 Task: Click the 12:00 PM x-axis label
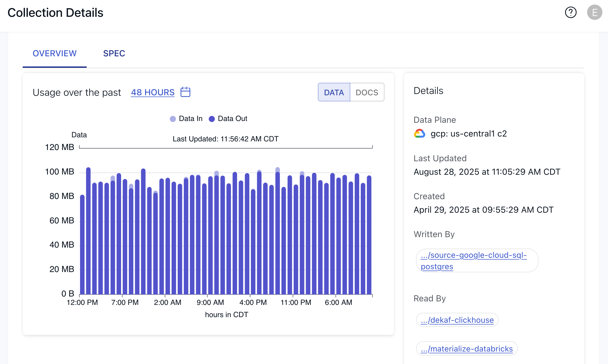tap(82, 302)
